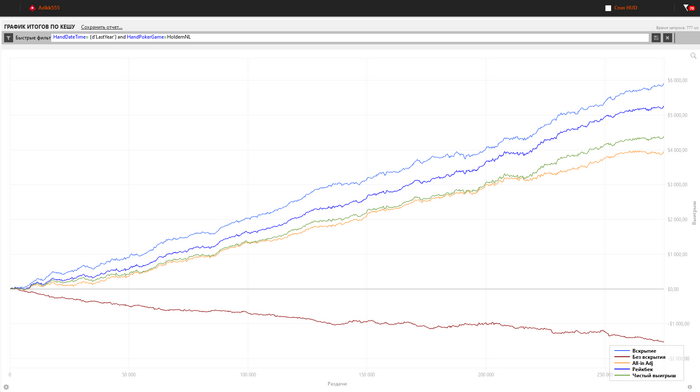
Task: Open the filter notifications icon with red badge
Action: pyautogui.click(x=689, y=8)
